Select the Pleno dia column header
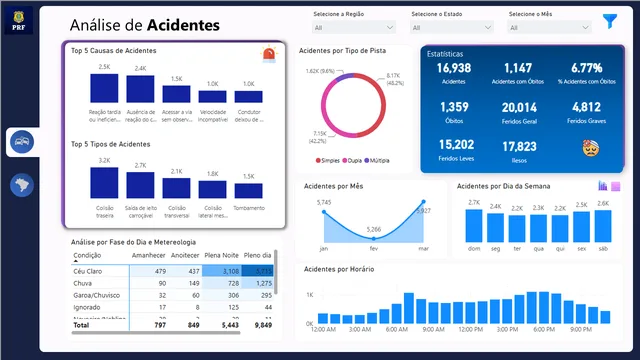The width and height of the screenshot is (640, 360). tap(257, 256)
